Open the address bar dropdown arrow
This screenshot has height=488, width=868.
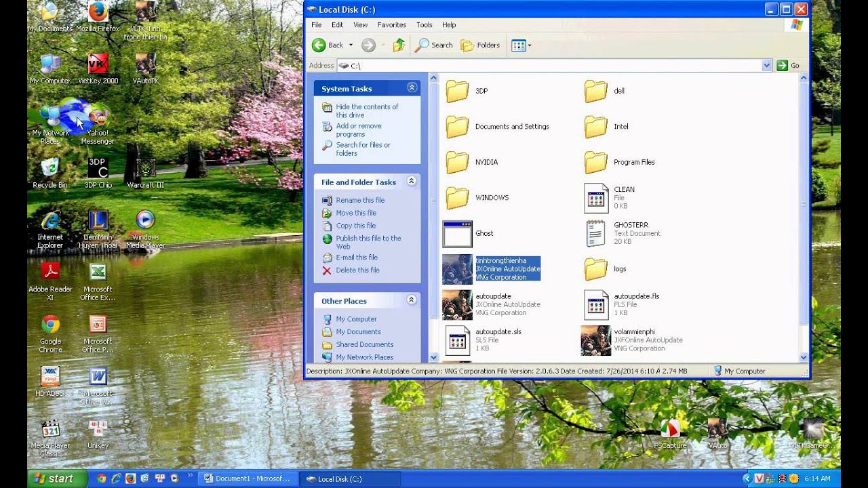click(x=767, y=66)
